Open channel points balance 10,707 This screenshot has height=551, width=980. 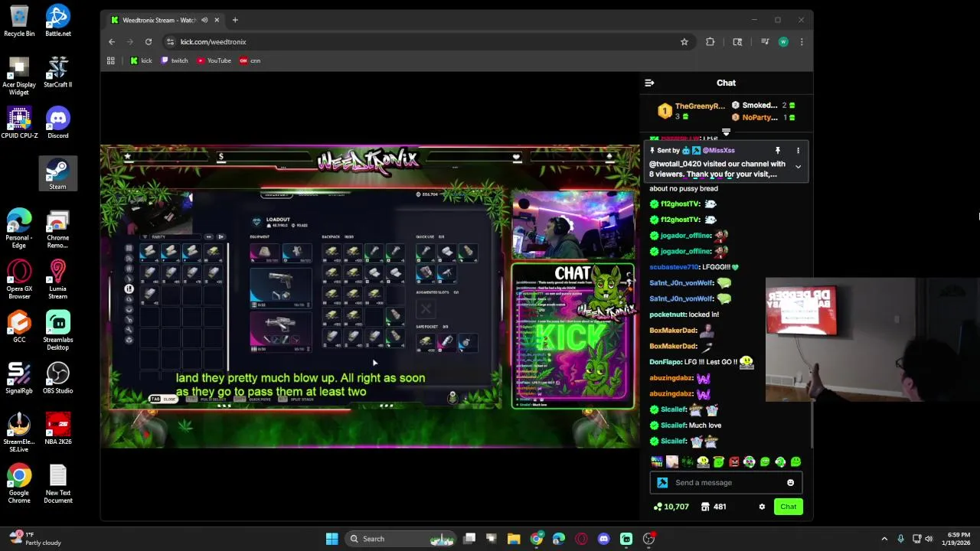click(x=671, y=507)
